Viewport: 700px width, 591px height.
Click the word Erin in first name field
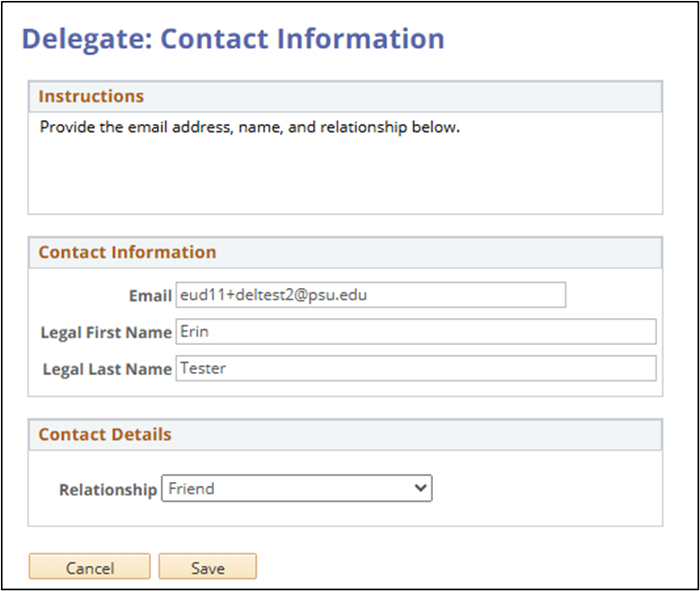point(194,332)
